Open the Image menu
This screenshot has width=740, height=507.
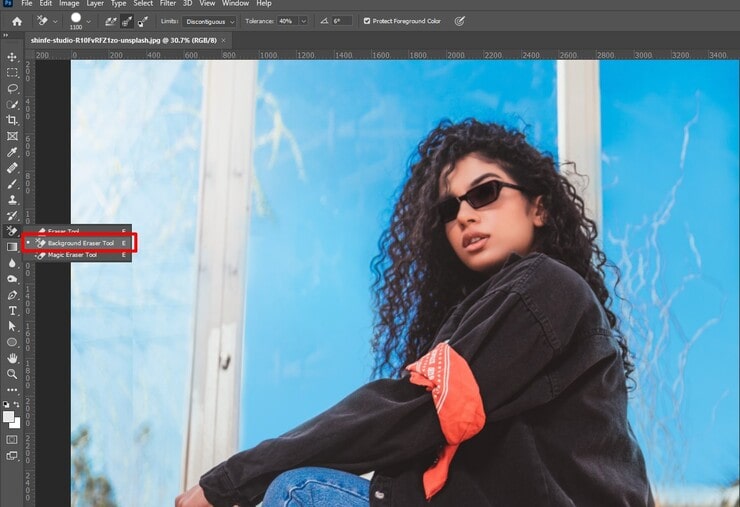coord(69,3)
